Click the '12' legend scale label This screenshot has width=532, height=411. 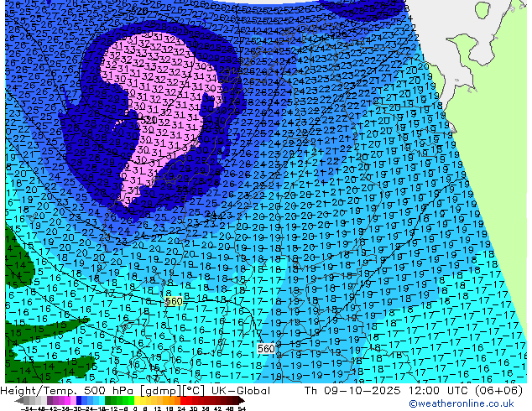pyautogui.click(x=158, y=408)
